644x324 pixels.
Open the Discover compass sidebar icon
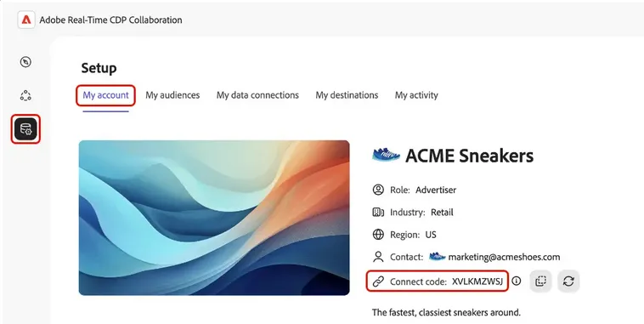25,62
